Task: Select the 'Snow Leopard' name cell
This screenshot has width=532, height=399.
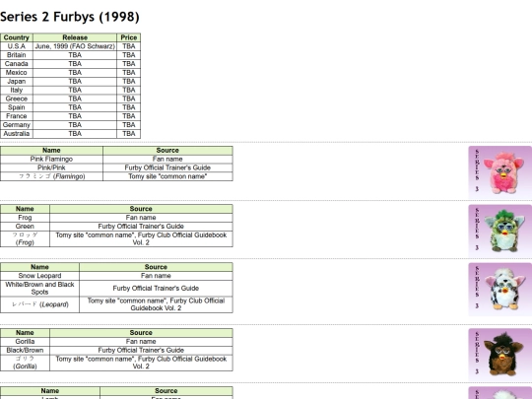Action: (39, 276)
